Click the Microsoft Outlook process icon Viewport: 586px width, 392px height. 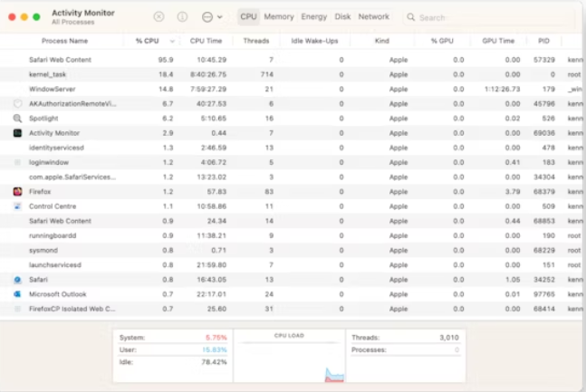(x=17, y=293)
